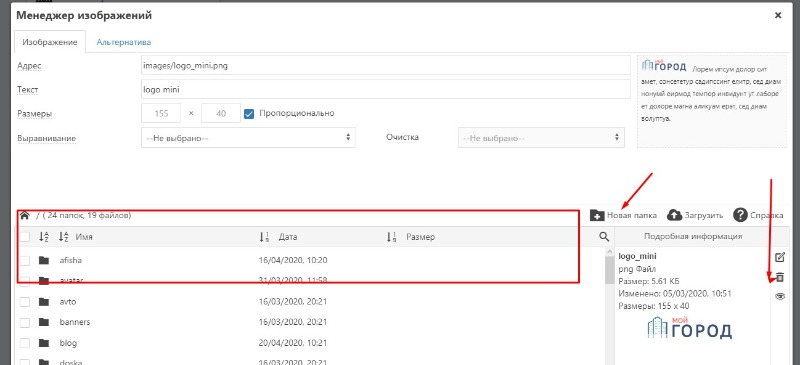Image resolution: width=800 pixels, height=365 pixels.
Task: Select the Изображение tab
Action: pyautogui.click(x=50, y=42)
